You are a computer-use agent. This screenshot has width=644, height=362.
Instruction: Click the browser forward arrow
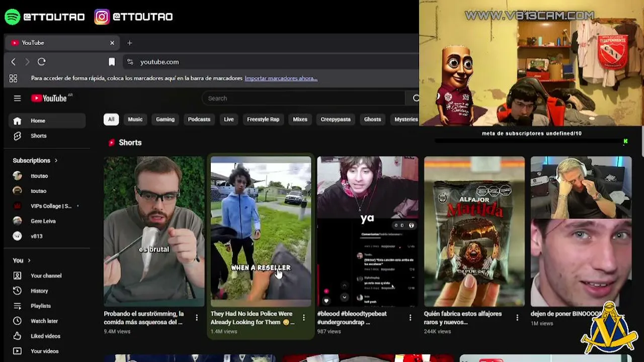(28, 62)
